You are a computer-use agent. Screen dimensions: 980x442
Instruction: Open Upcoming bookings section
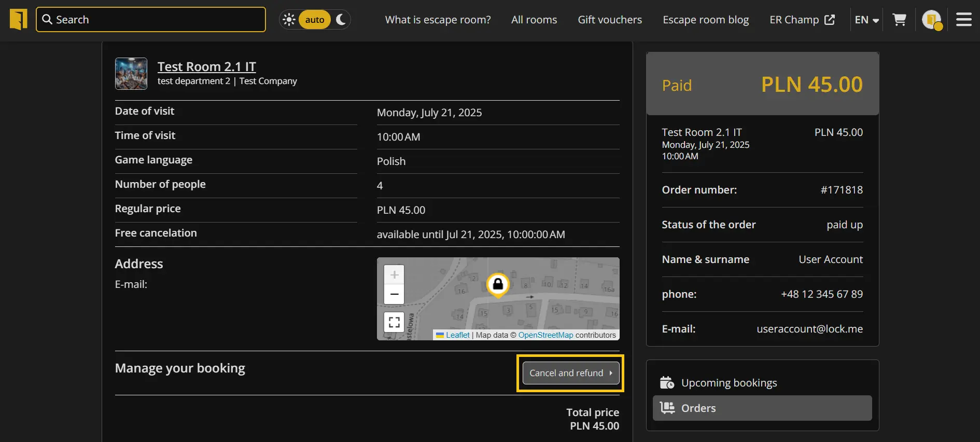click(729, 383)
